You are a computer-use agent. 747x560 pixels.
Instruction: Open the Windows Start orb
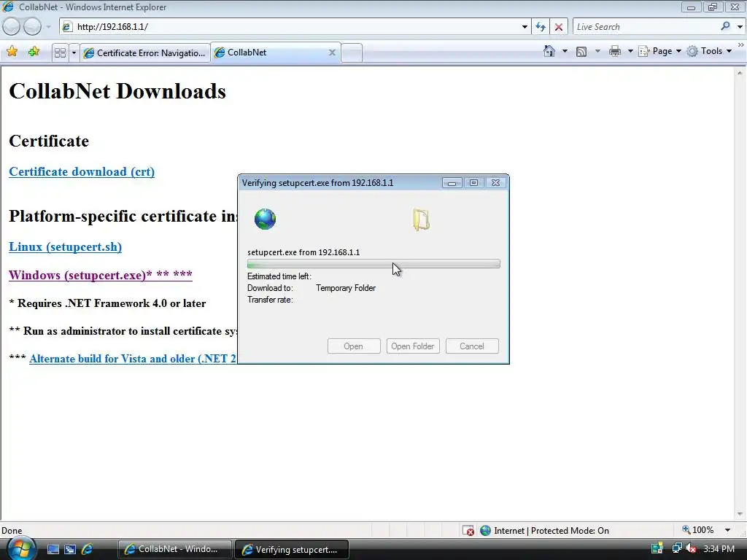[20, 549]
